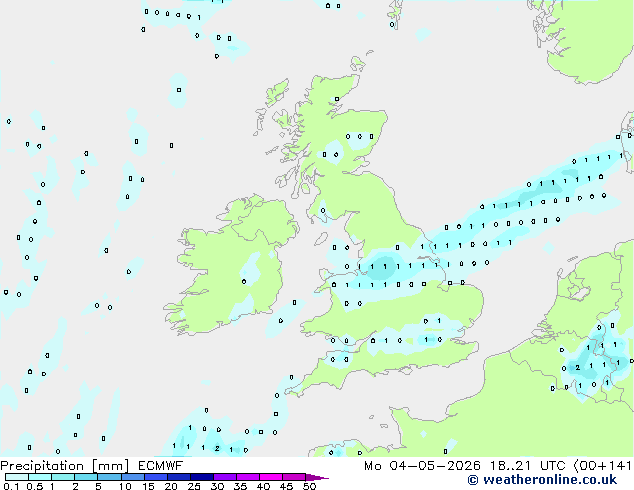Click the "18..21 UTC" time range text
The image size is (634, 490).
coord(527,466)
